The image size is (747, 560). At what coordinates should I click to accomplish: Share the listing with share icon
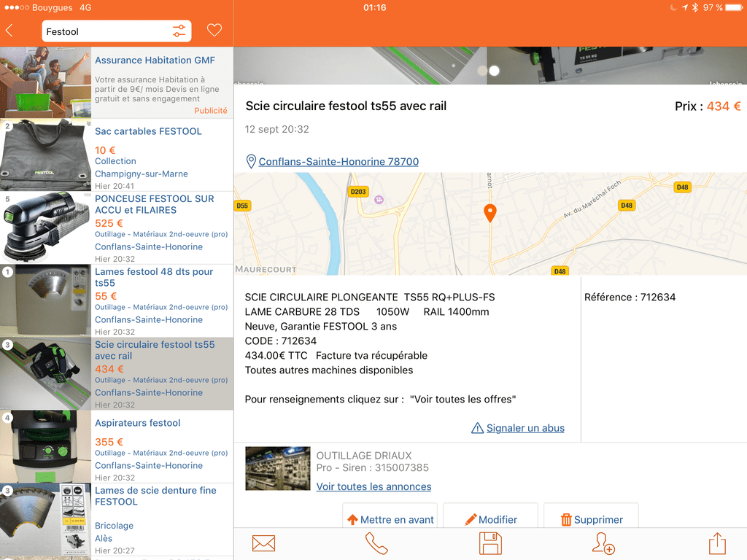pyautogui.click(x=717, y=543)
